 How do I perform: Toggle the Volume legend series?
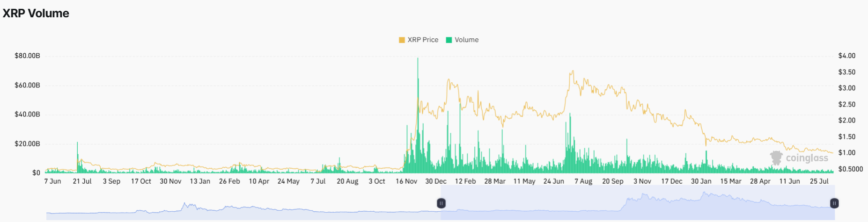tap(462, 40)
